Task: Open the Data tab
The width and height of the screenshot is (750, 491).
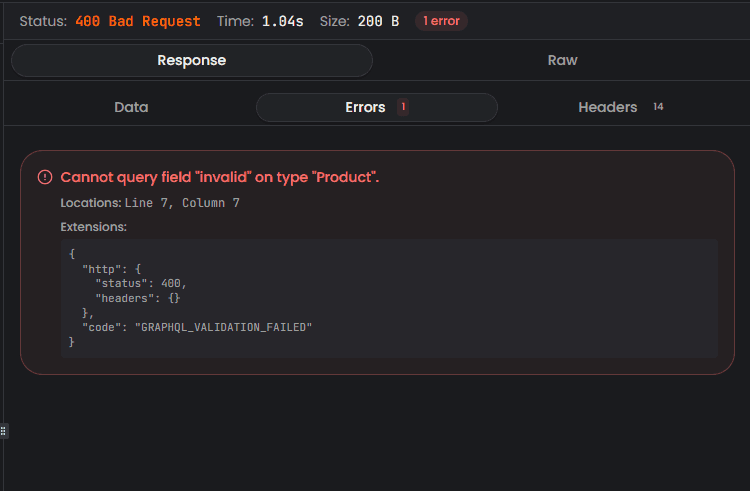Action: click(131, 107)
